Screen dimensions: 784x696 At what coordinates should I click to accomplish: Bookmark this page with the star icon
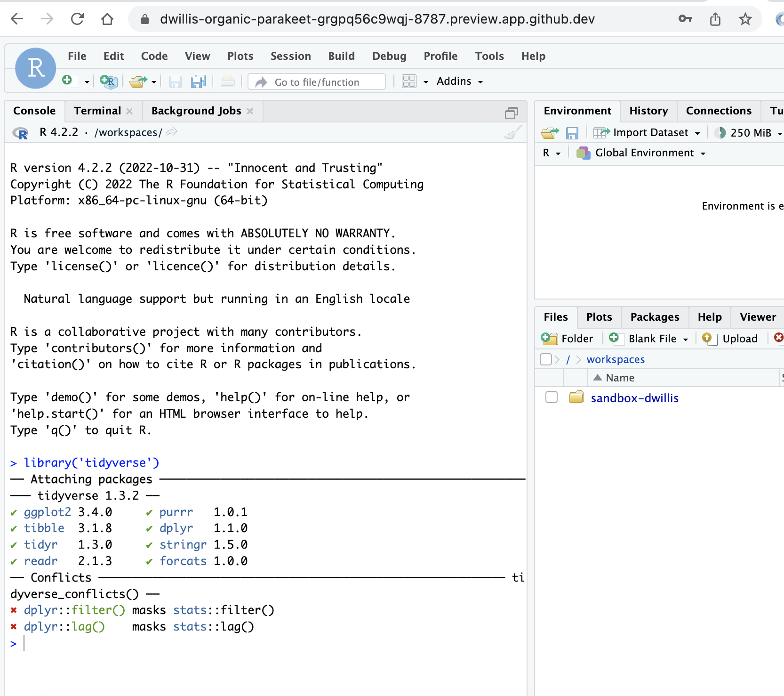pos(745,19)
